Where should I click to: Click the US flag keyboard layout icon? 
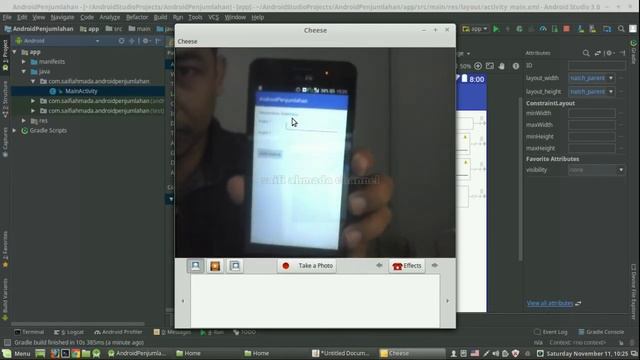pos(475,353)
